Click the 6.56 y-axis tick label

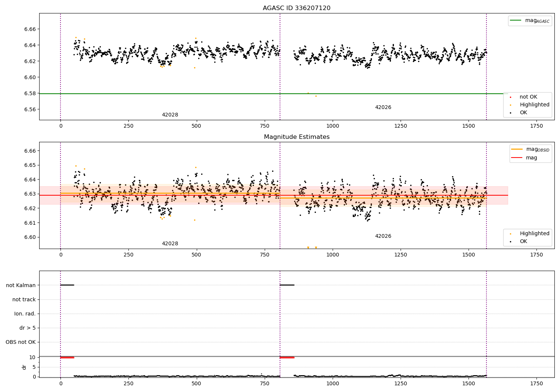pos(30,110)
